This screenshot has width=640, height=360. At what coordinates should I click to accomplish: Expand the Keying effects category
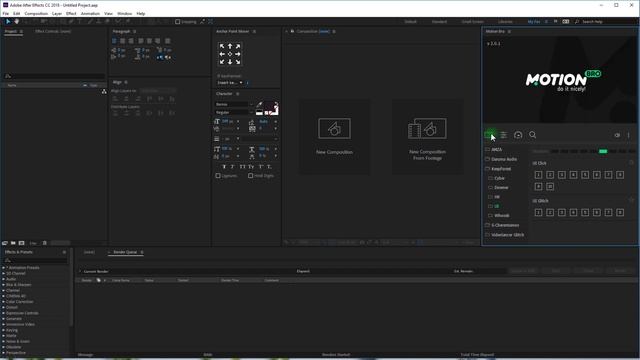pos(4,330)
